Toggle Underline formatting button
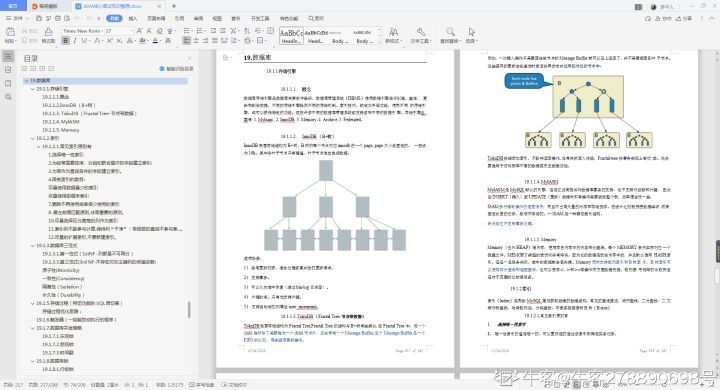 84,41
